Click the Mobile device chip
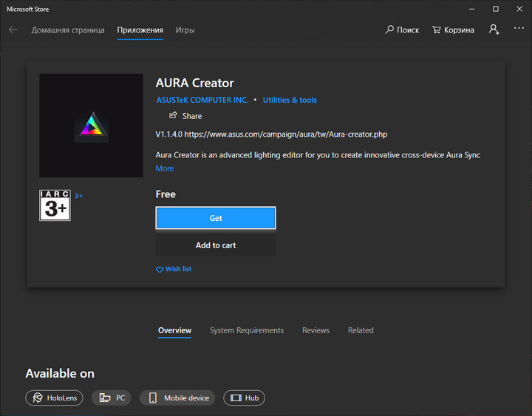Screen dimensions: 532x416 (x=177, y=398)
